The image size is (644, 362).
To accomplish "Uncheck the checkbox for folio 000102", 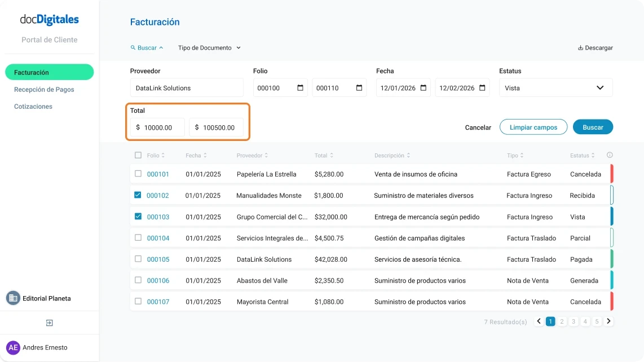I will click(137, 195).
